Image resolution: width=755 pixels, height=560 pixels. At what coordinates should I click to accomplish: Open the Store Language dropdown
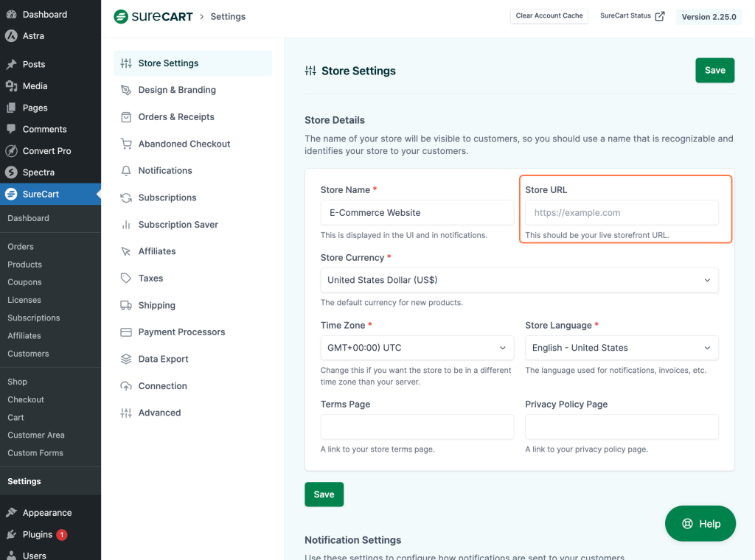click(622, 348)
